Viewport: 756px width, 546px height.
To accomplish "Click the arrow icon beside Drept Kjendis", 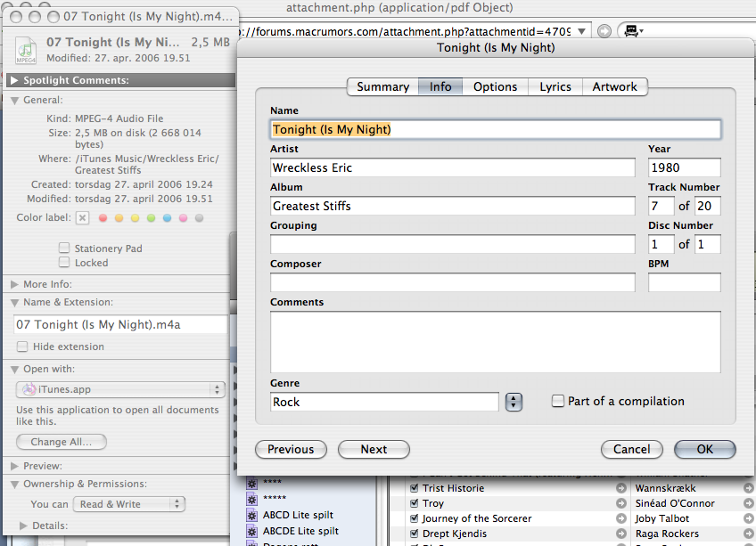I will [621, 534].
